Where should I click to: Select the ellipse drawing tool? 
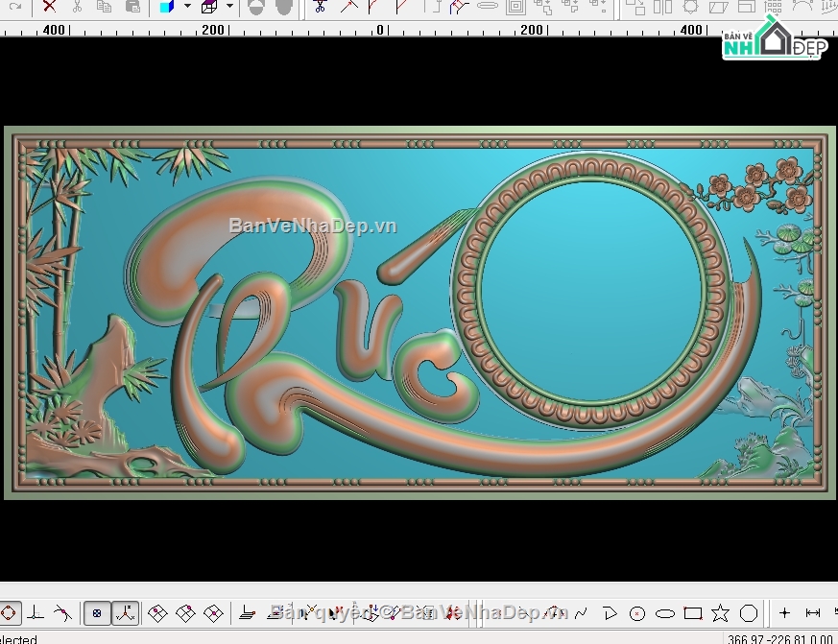point(665,613)
